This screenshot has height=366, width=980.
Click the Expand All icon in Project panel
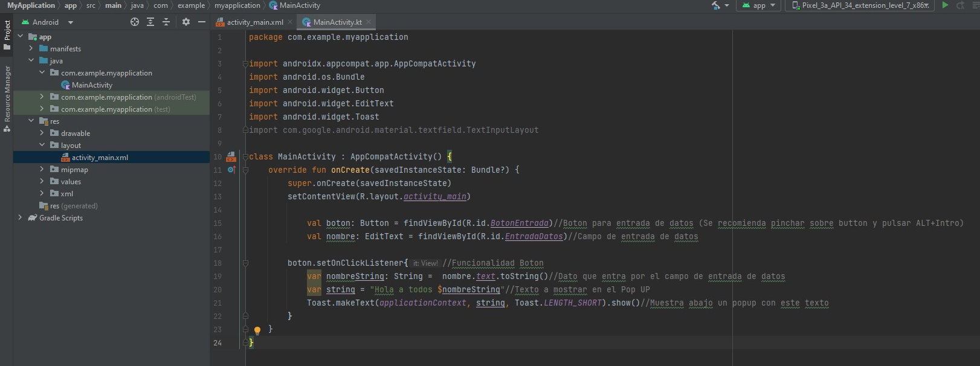click(x=150, y=22)
